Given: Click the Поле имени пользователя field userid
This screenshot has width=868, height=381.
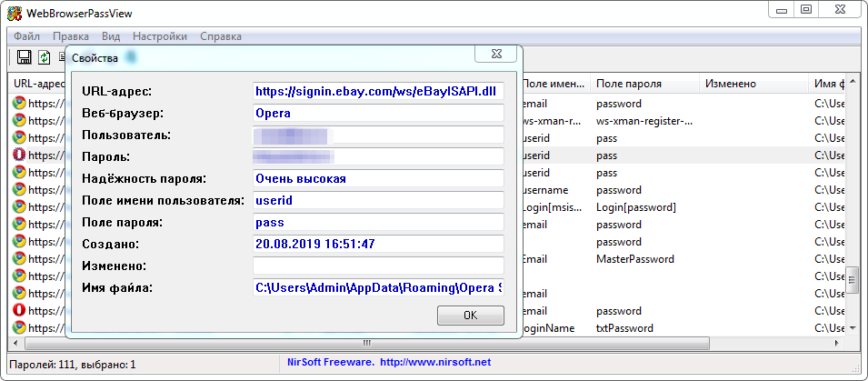Looking at the screenshot, I should tap(379, 200).
